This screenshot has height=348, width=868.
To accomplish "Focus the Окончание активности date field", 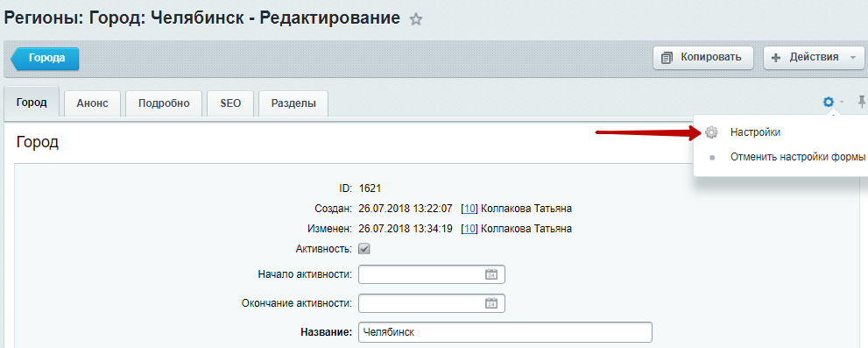I will [431, 303].
